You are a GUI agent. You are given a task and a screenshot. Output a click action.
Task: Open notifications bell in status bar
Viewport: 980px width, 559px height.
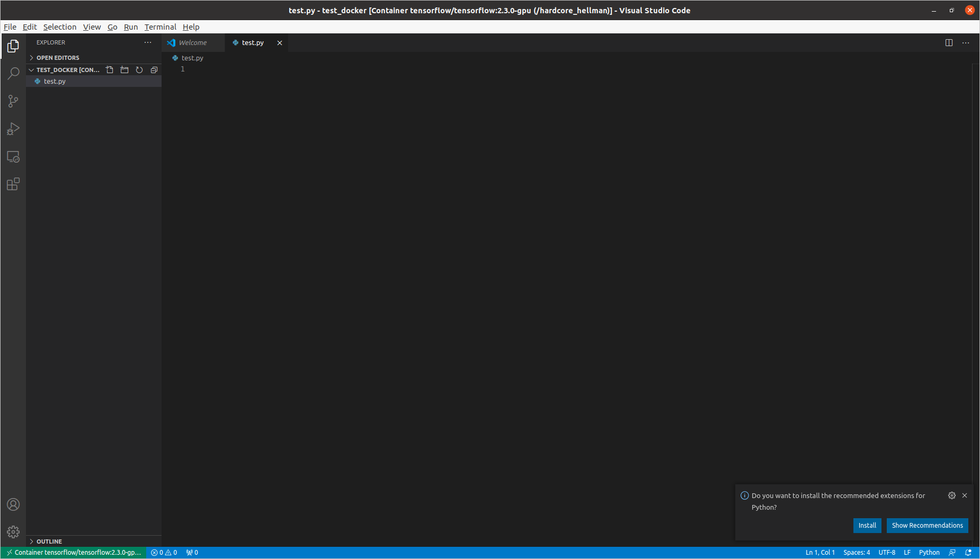[968, 553]
